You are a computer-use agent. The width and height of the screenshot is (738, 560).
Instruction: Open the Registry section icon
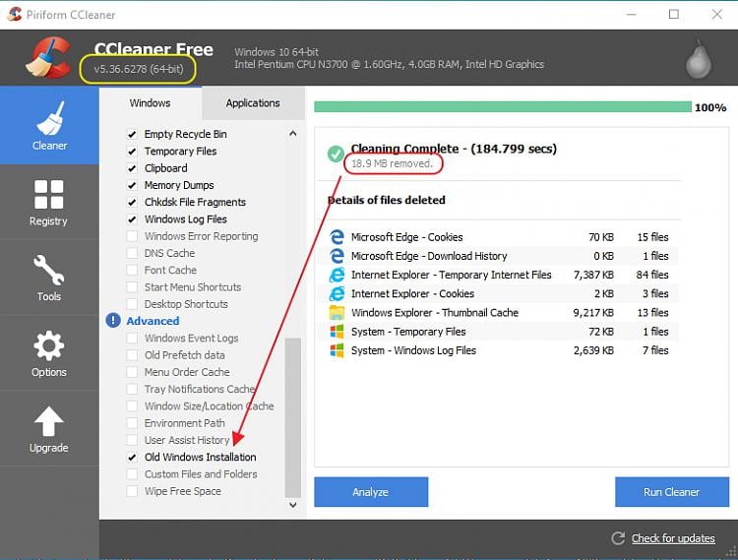click(x=49, y=194)
